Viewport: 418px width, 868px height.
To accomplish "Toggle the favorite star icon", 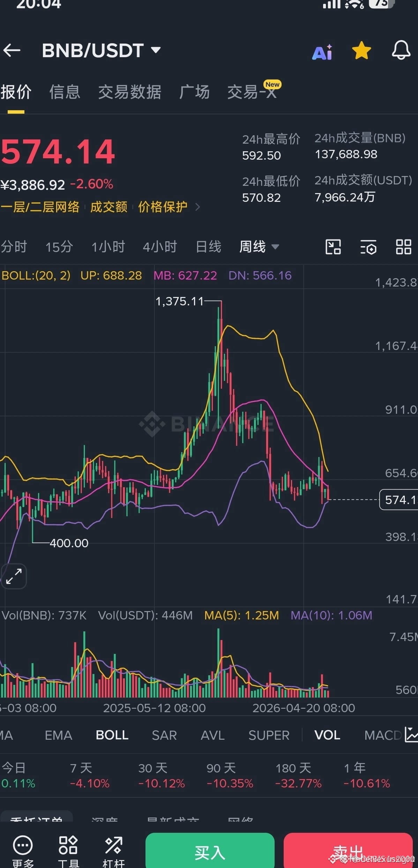I will pyautogui.click(x=361, y=51).
